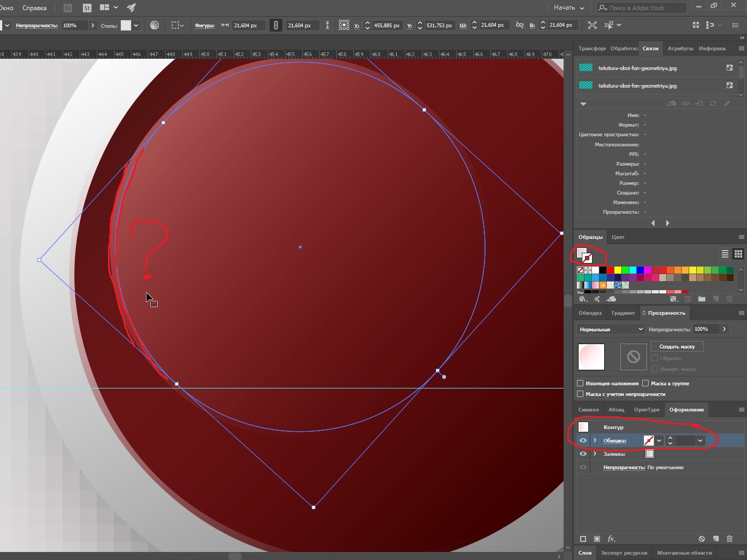Open the show swatch kinds menu
The width and height of the screenshot is (747, 560).
point(674,299)
